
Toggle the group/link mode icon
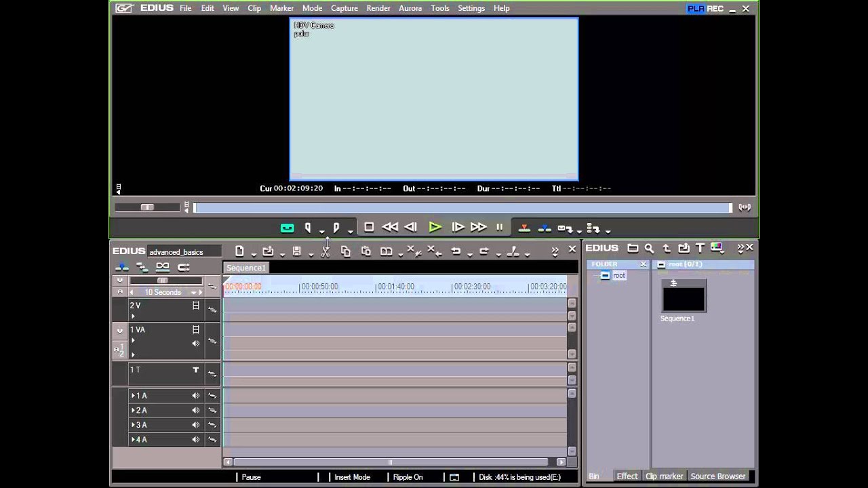[163, 267]
